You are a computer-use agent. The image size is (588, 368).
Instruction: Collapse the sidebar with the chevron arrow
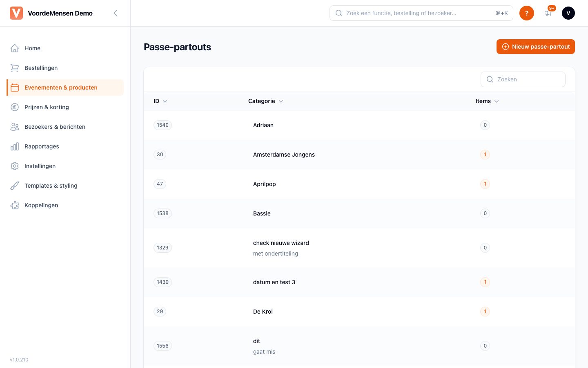coord(116,13)
